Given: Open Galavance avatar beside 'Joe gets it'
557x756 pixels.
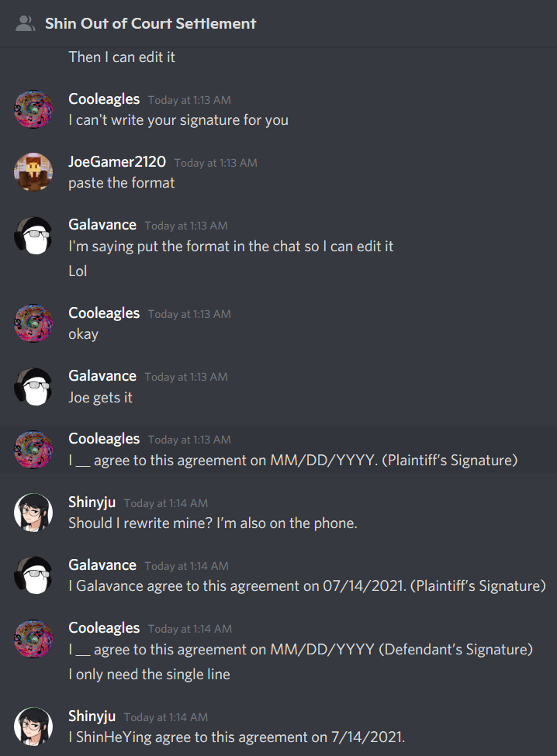Looking at the screenshot, I should pyautogui.click(x=33, y=387).
